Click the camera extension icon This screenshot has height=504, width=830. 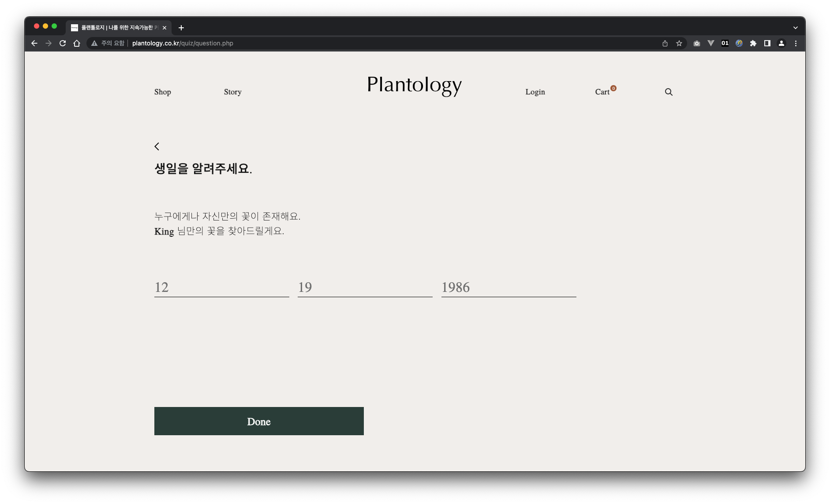click(x=697, y=43)
